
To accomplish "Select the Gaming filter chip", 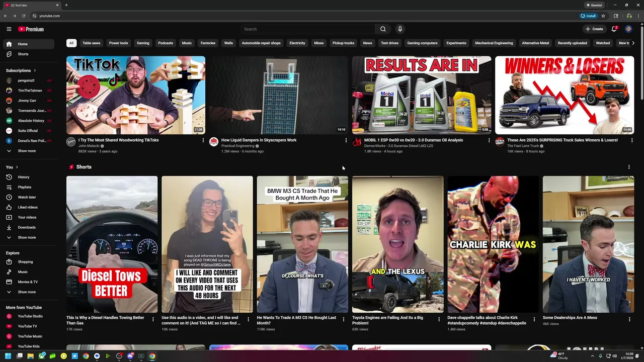I will [x=143, y=43].
